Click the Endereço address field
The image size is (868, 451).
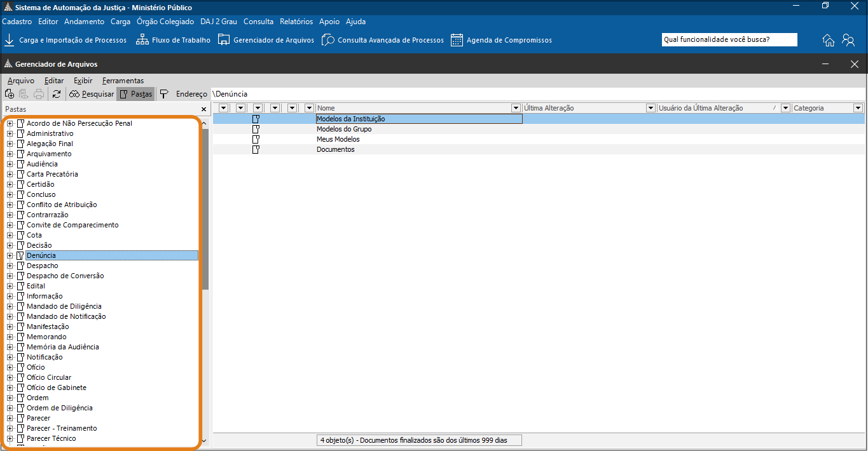[x=537, y=94]
